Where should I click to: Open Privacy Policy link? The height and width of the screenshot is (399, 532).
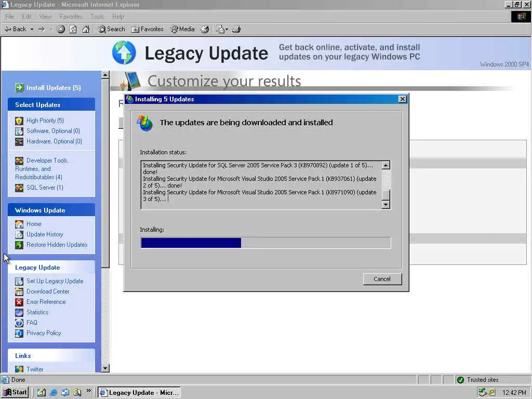tap(44, 333)
